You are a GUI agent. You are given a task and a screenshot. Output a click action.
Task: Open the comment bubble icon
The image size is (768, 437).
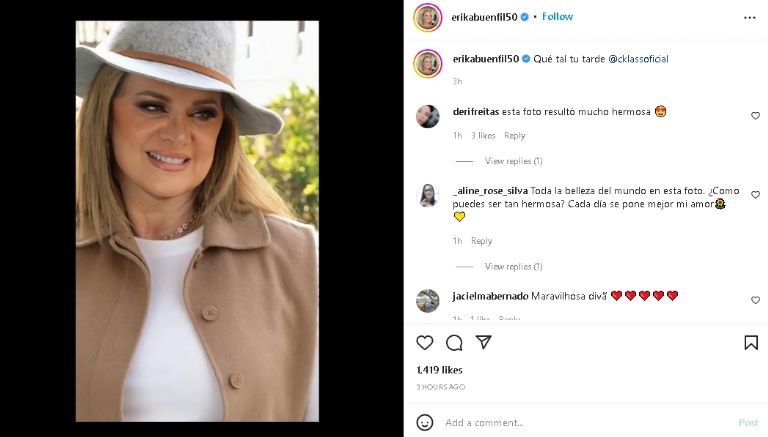point(454,343)
